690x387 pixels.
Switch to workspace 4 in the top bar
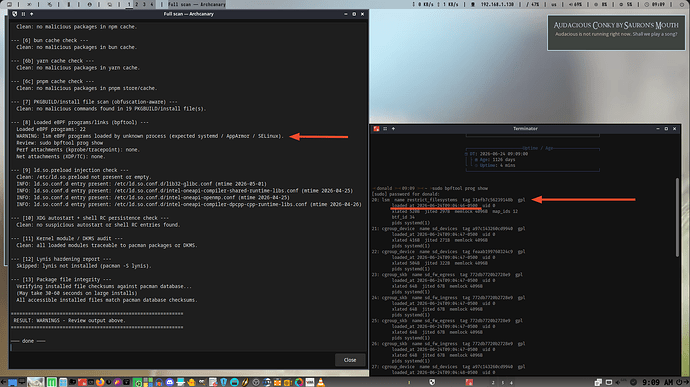tap(152, 4)
